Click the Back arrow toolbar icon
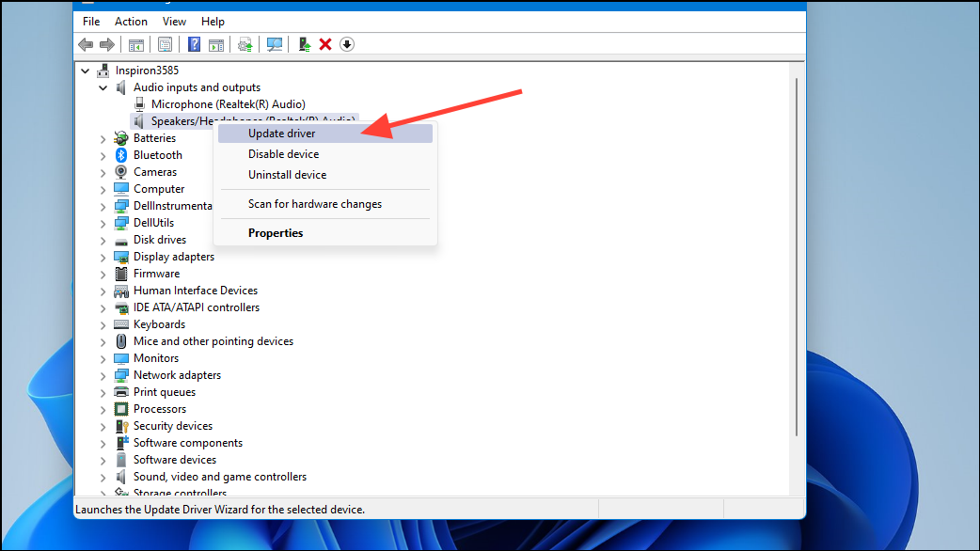 click(x=86, y=44)
